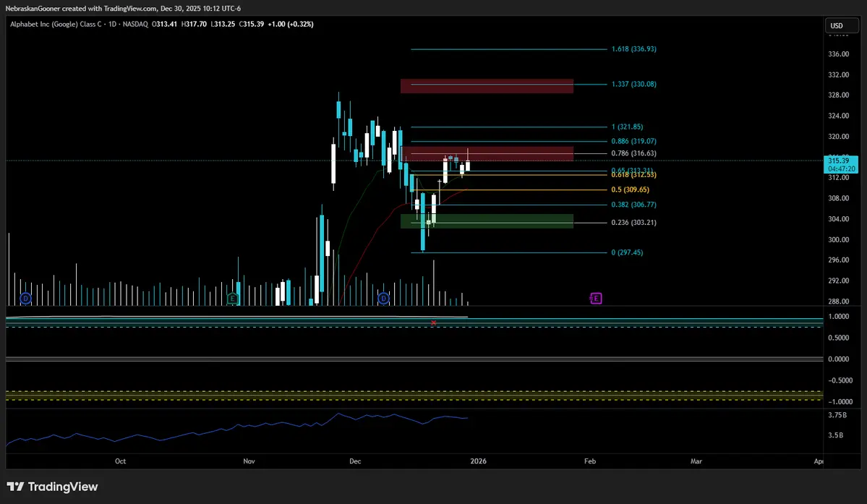This screenshot has width=867, height=504.
Task: Click the 3.5B scale label
Action: [x=835, y=435]
